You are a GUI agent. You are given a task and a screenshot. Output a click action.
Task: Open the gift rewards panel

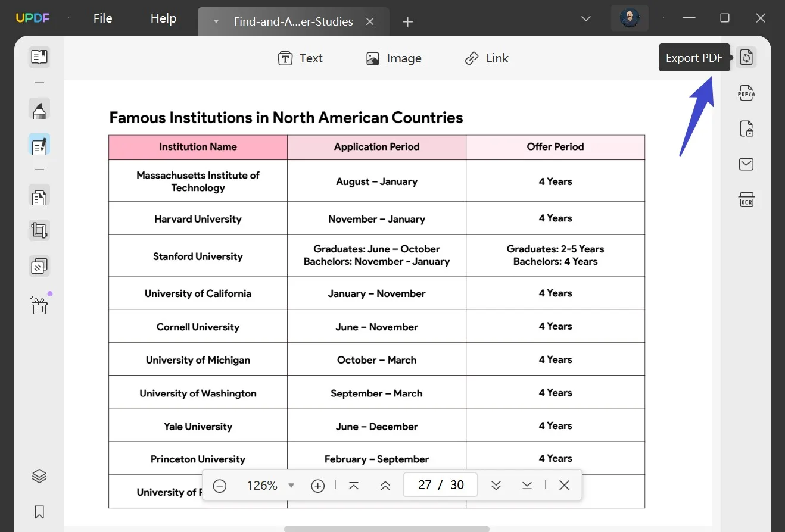coord(39,305)
